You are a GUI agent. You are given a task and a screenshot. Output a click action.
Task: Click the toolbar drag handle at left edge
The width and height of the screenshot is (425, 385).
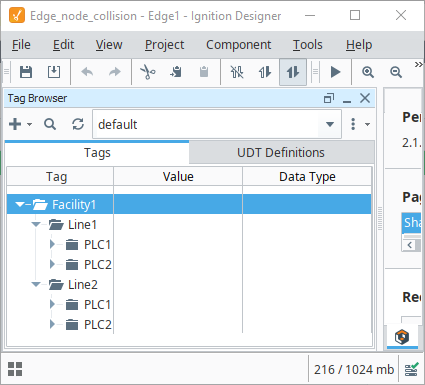(x=6, y=72)
